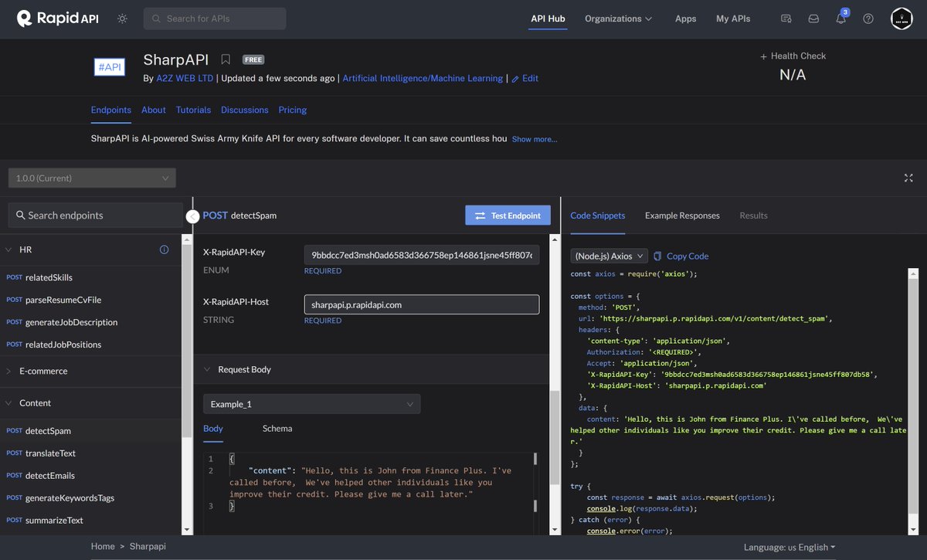
Task: Open the Example_1 dropdown
Action: 312,404
